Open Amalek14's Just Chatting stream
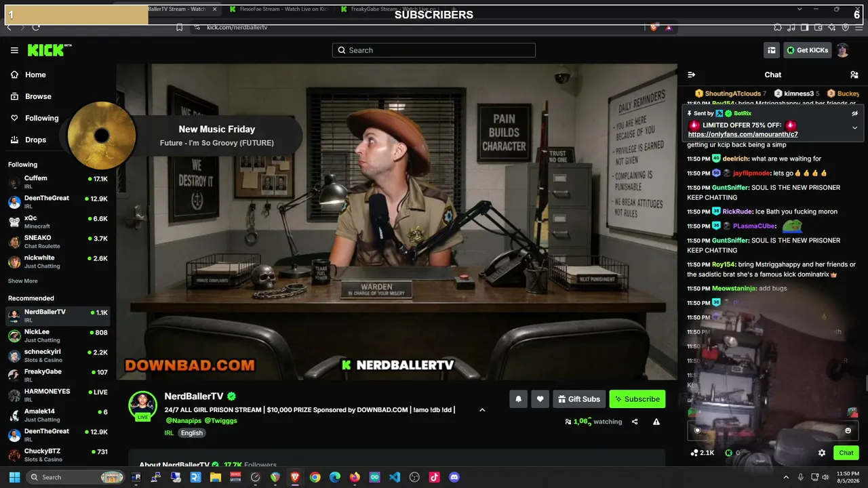868x488 pixels. (58, 415)
